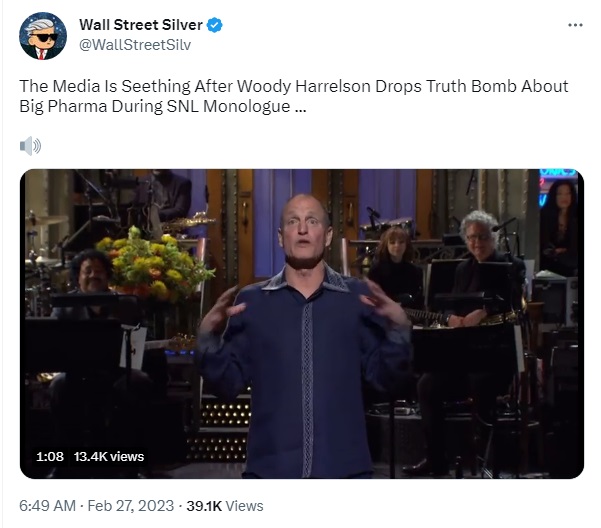Image resolution: width=601 pixels, height=528 pixels.
Task: View the 39.1K Views tweet analytics
Action: tap(225, 506)
